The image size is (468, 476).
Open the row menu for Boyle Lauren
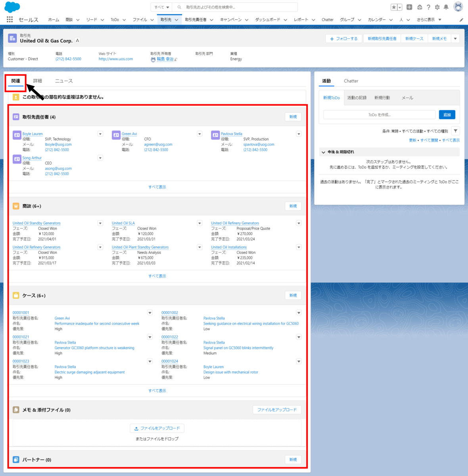click(x=100, y=134)
